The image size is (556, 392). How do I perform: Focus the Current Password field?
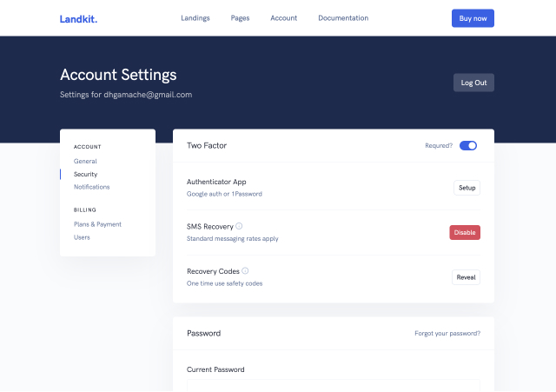[333, 385]
